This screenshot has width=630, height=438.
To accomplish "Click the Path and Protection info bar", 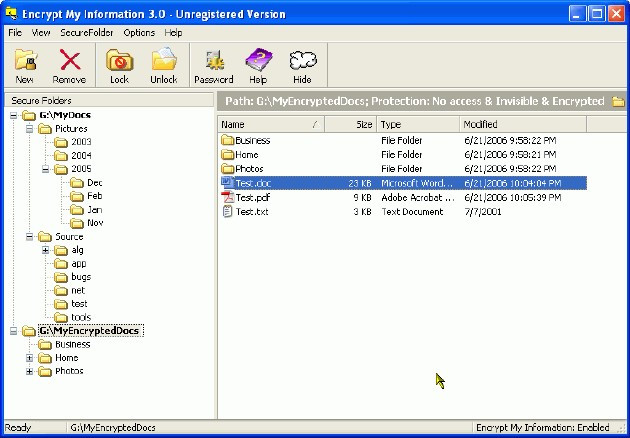I will pyautogui.click(x=421, y=101).
